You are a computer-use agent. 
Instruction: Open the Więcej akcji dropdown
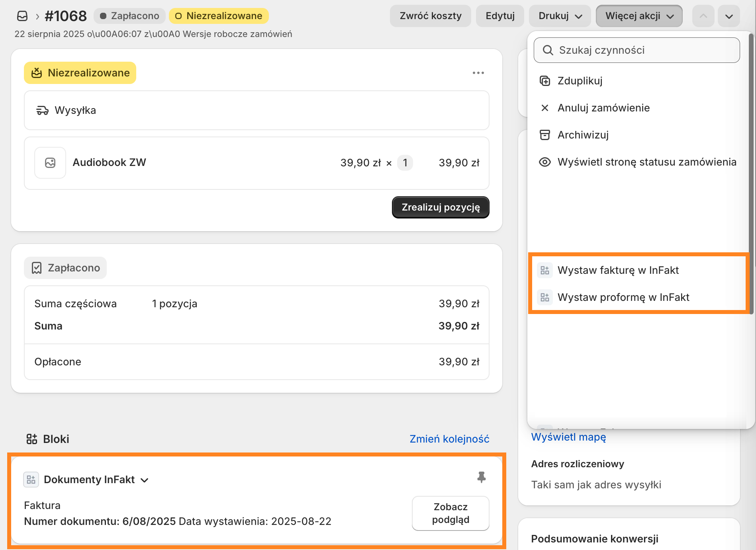click(x=639, y=16)
